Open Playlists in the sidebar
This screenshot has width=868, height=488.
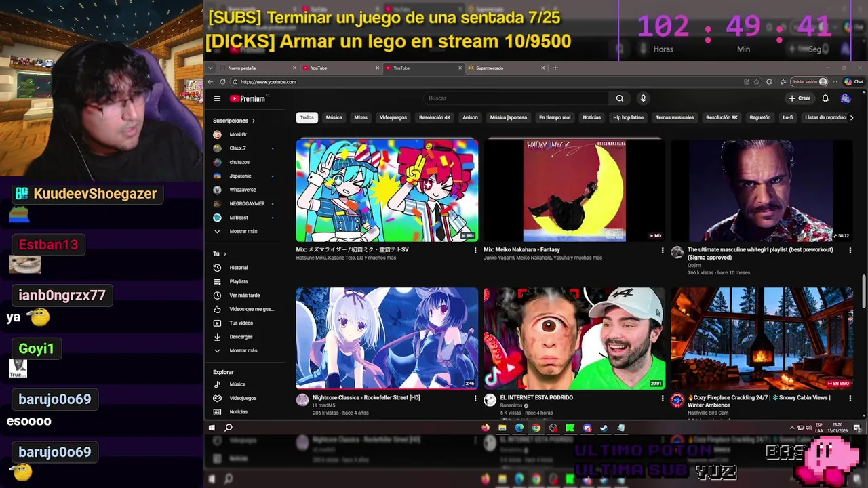click(238, 281)
